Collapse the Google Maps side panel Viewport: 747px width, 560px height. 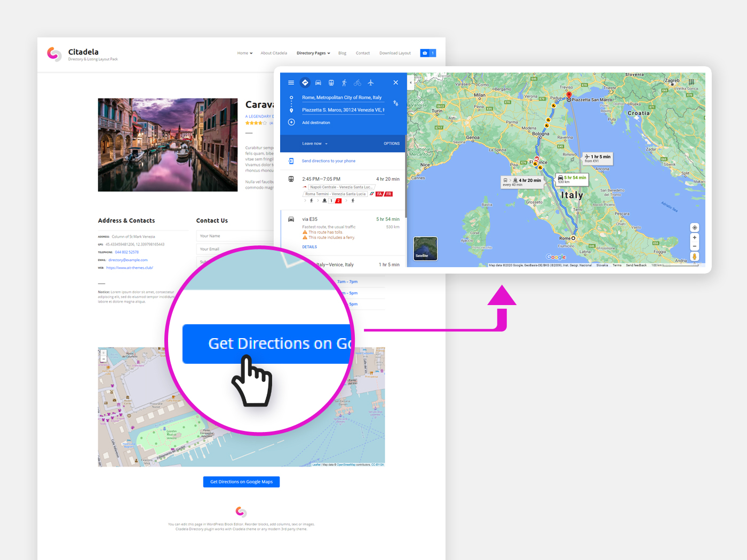tap(410, 83)
